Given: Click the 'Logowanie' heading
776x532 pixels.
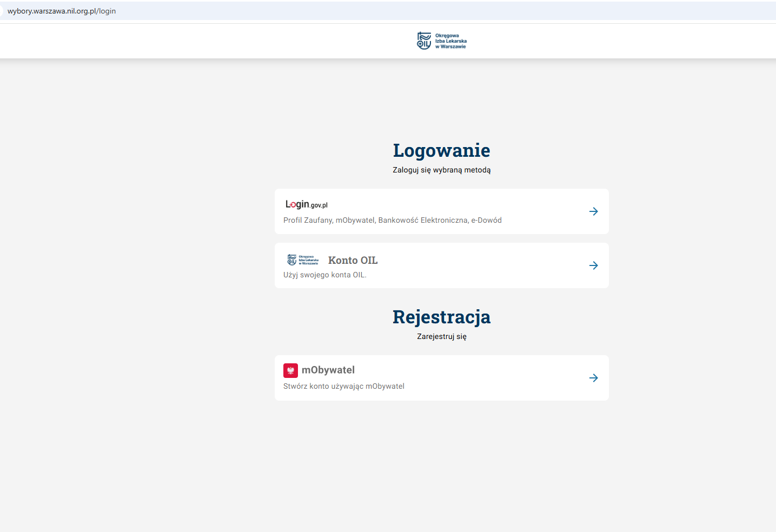Looking at the screenshot, I should 441,150.
